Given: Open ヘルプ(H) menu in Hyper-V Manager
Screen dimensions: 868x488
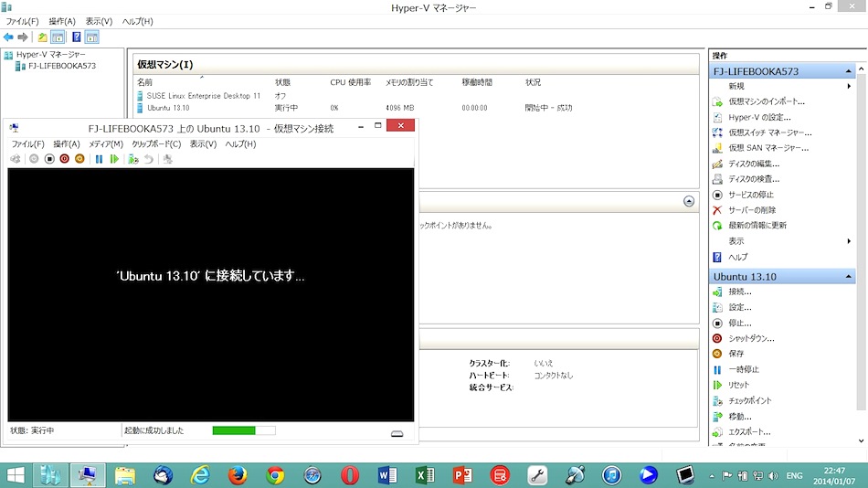Looking at the screenshot, I should point(137,21).
